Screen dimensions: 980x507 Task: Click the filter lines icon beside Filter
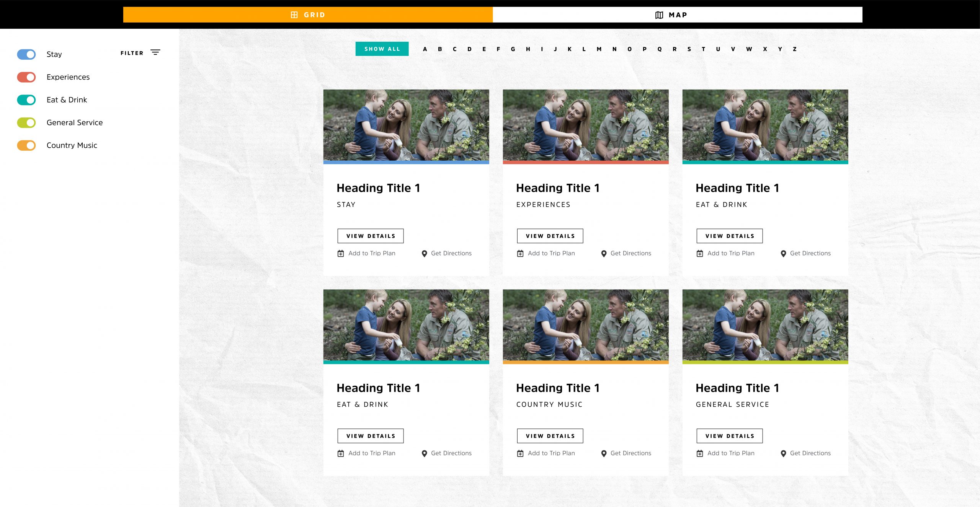coord(155,52)
